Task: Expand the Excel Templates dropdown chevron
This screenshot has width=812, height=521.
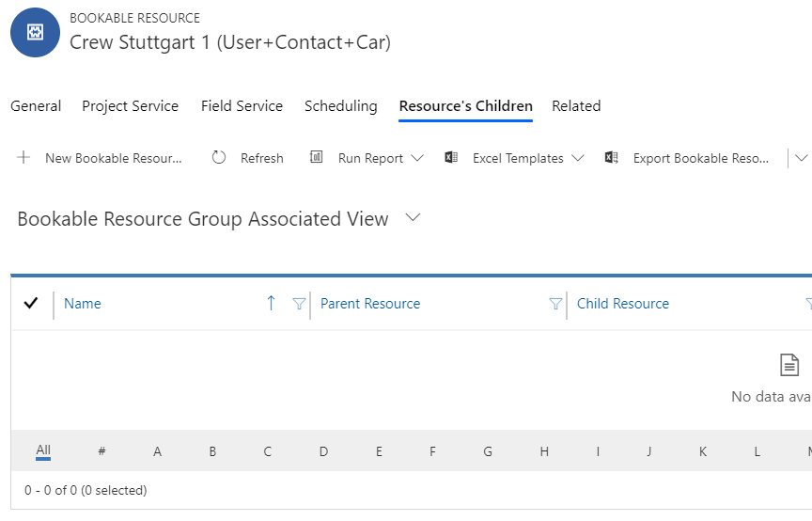Action: coord(578,158)
